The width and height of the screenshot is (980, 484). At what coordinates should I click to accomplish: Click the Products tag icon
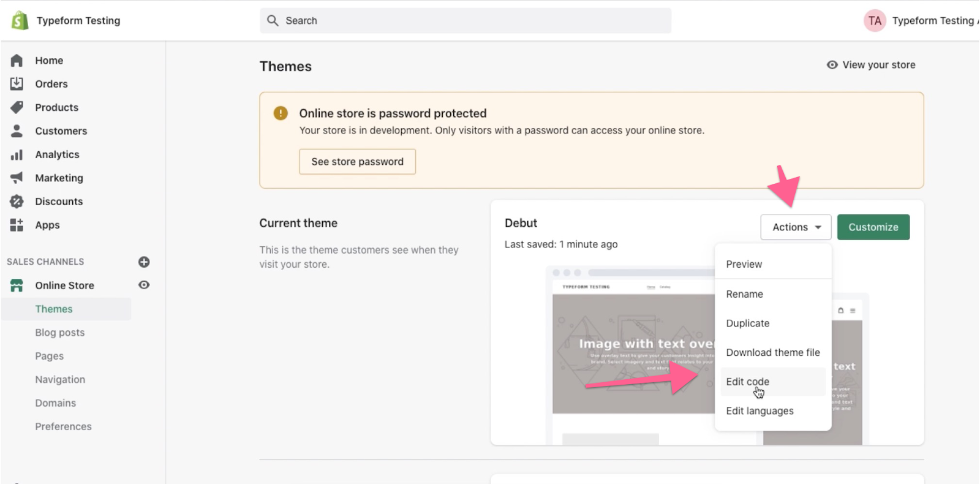click(x=17, y=107)
